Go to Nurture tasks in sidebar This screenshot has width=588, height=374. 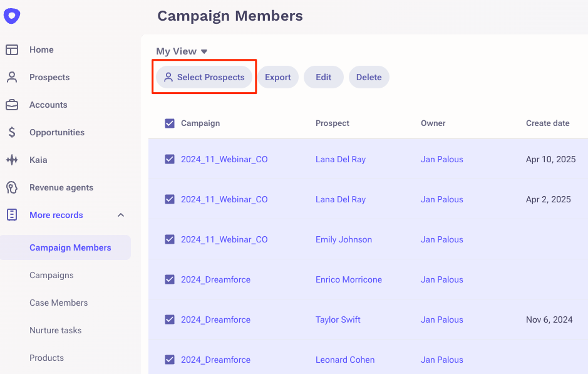55,331
